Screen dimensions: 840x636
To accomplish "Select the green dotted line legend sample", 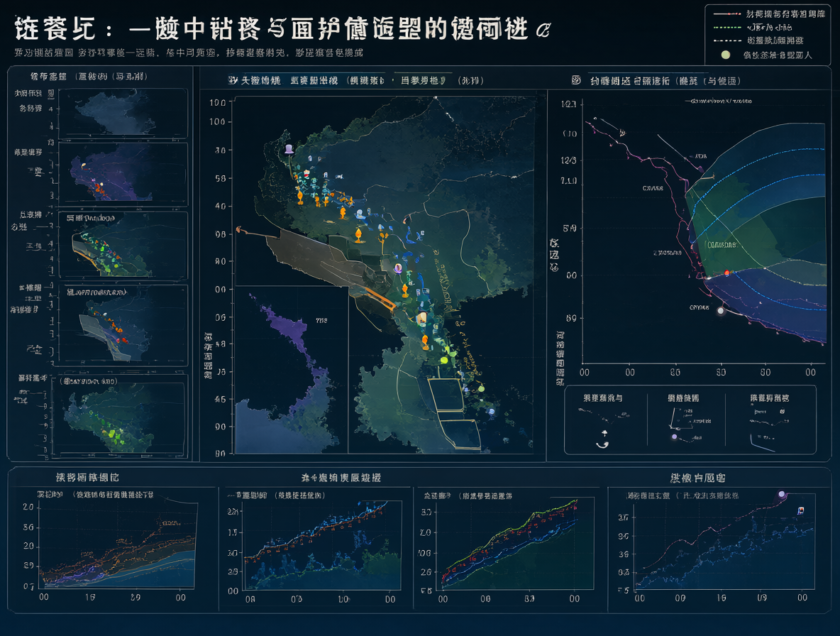I will (x=727, y=27).
